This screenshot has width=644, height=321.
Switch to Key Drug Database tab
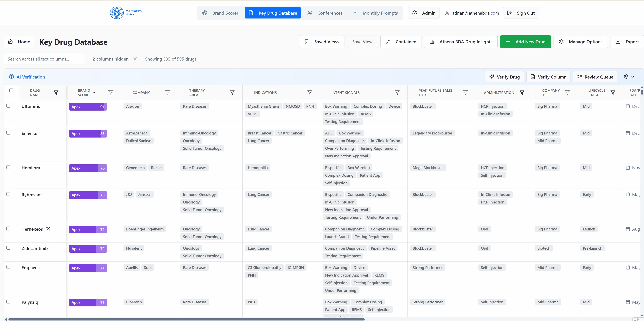click(x=273, y=13)
